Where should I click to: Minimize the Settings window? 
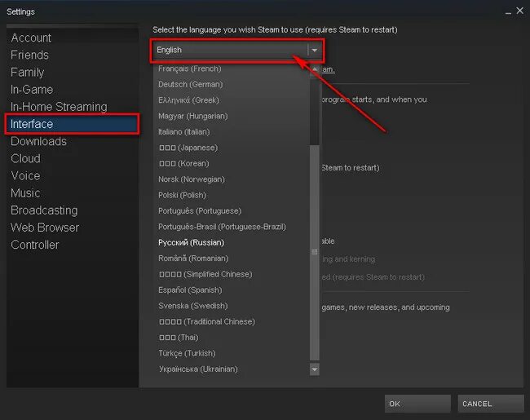click(x=508, y=12)
